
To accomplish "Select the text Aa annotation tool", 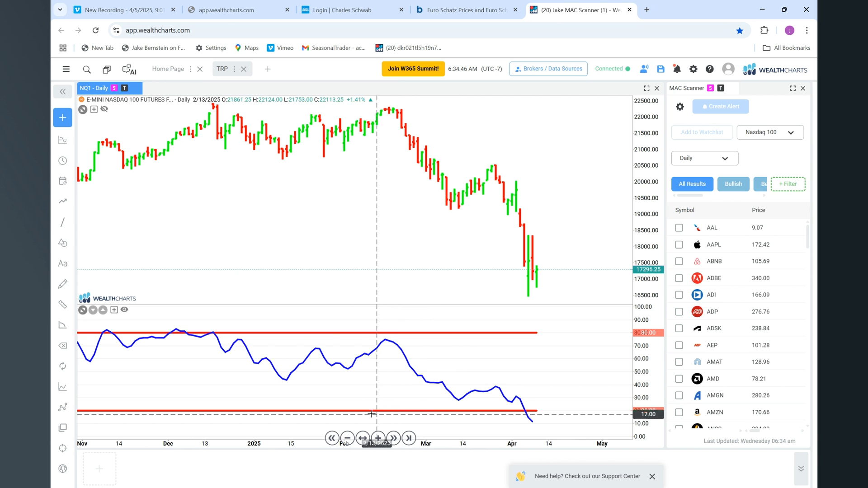I will click(x=63, y=263).
